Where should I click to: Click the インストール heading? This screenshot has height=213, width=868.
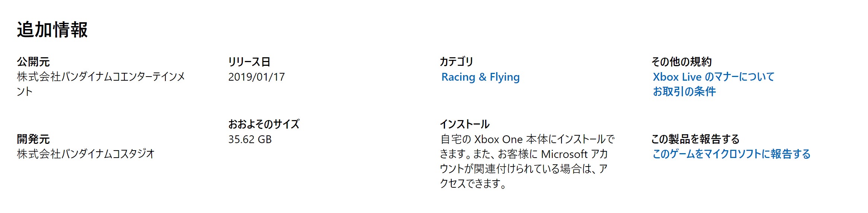pos(464,124)
